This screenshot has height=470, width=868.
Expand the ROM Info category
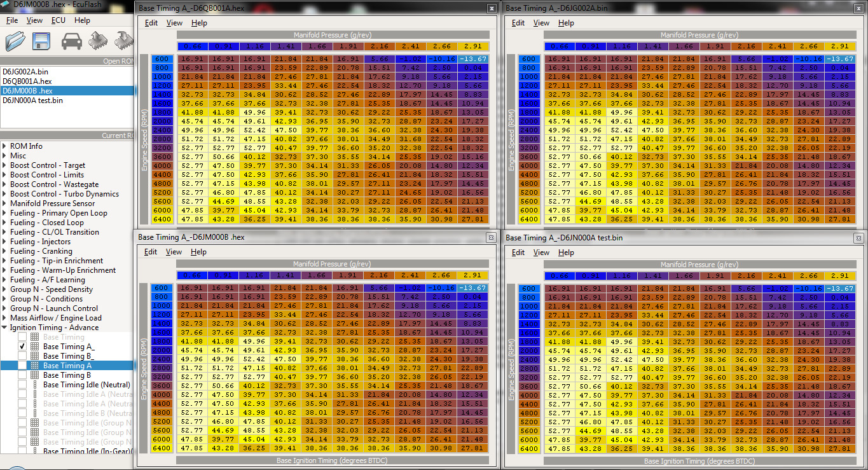pyautogui.click(x=5, y=146)
